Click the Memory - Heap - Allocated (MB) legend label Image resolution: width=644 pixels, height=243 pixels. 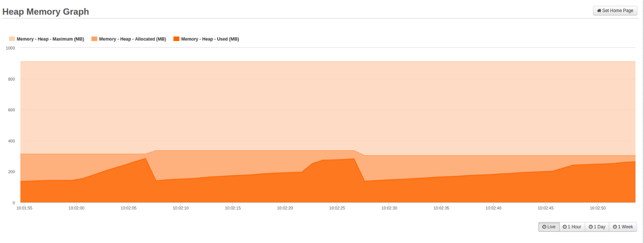132,39
